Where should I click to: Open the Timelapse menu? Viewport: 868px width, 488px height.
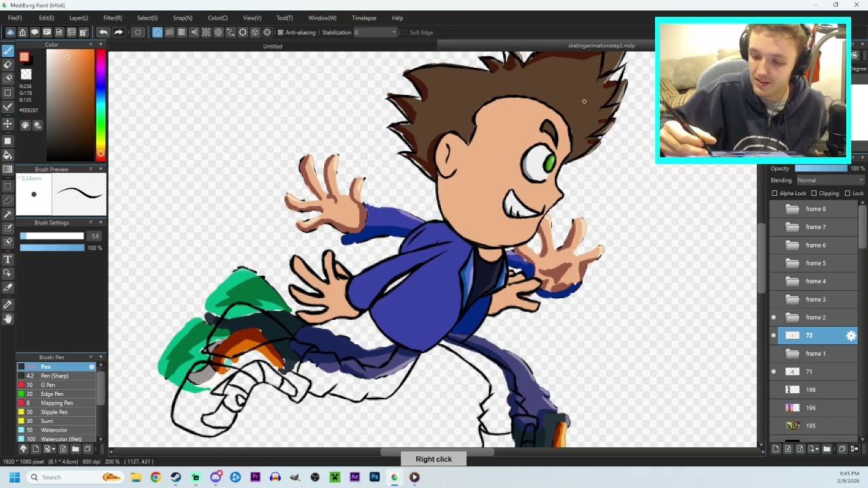[x=364, y=18]
